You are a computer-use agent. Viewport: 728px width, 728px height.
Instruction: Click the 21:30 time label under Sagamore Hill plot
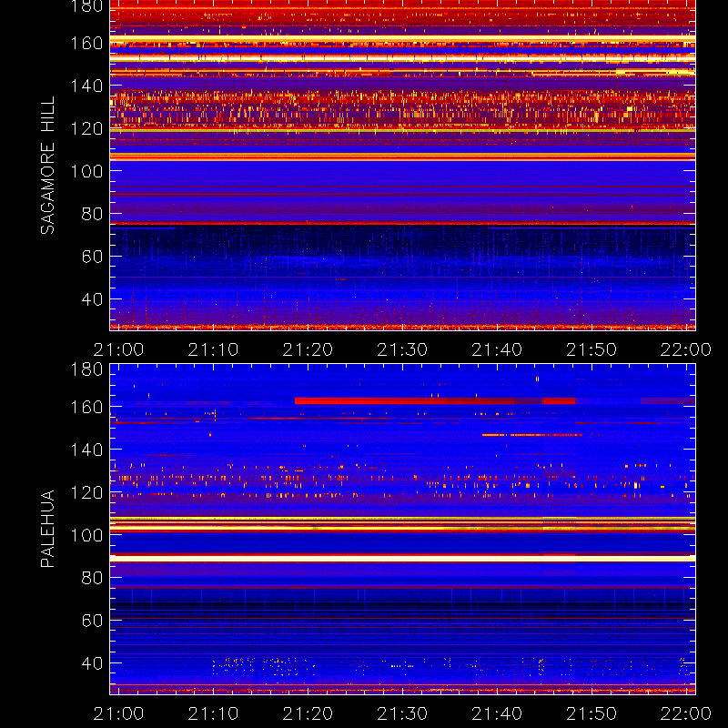[402, 349]
